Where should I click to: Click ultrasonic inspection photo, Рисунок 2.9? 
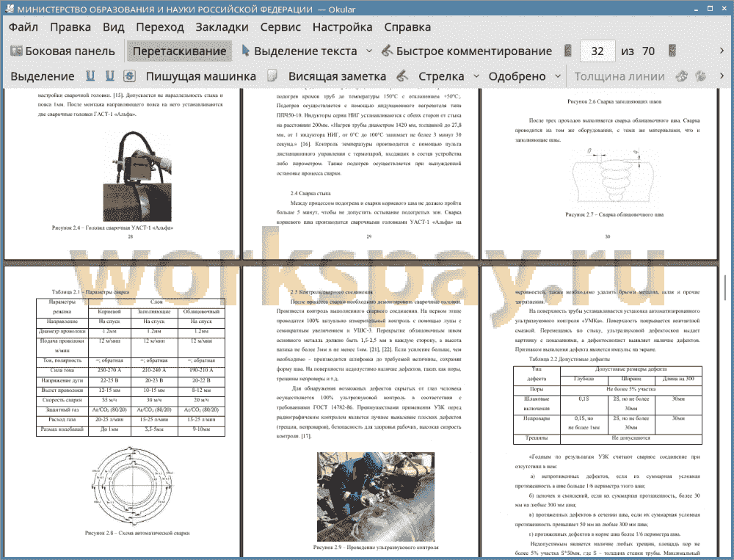[375, 497]
